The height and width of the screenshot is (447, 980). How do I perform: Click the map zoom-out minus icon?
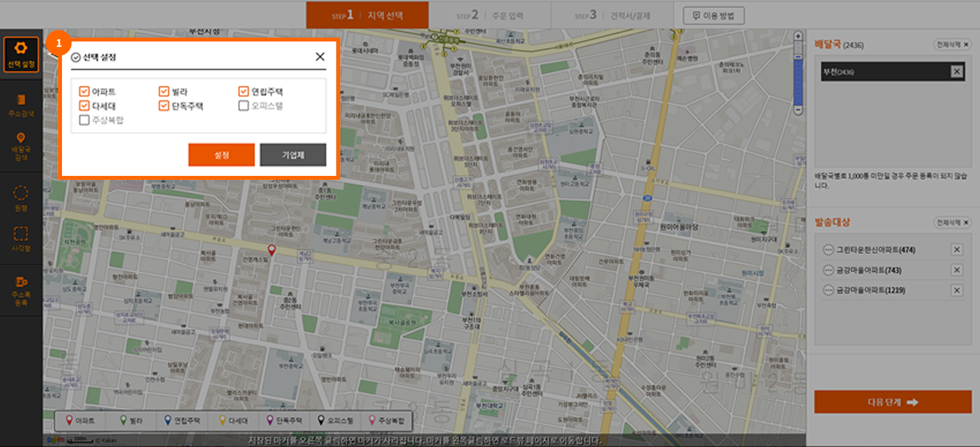pos(798,110)
